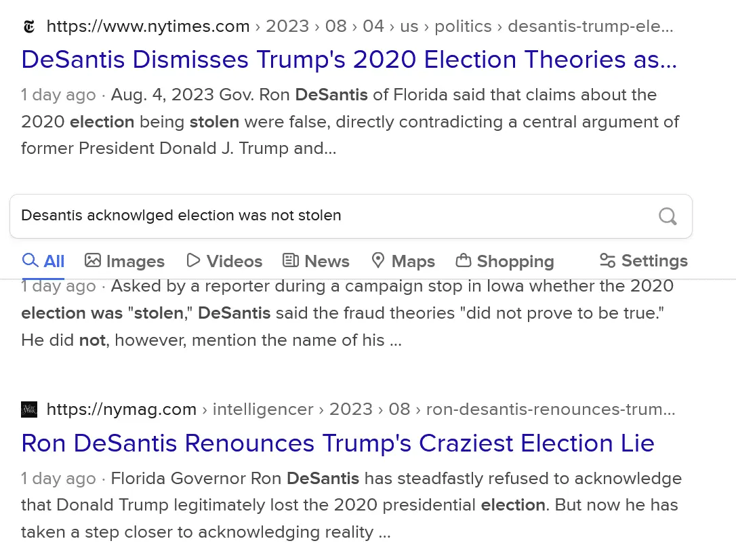This screenshot has height=560, width=736.
Task: Click the shopping bag icon
Action: [x=464, y=260]
